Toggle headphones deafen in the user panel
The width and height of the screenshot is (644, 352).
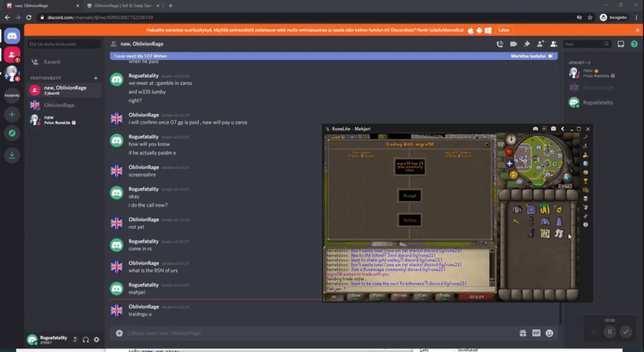coord(86,340)
